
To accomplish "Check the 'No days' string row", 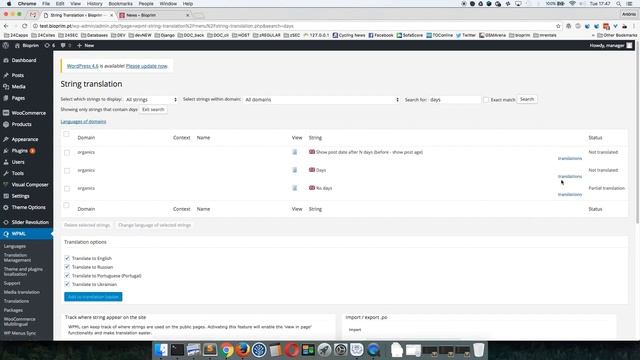I will (x=67, y=189).
